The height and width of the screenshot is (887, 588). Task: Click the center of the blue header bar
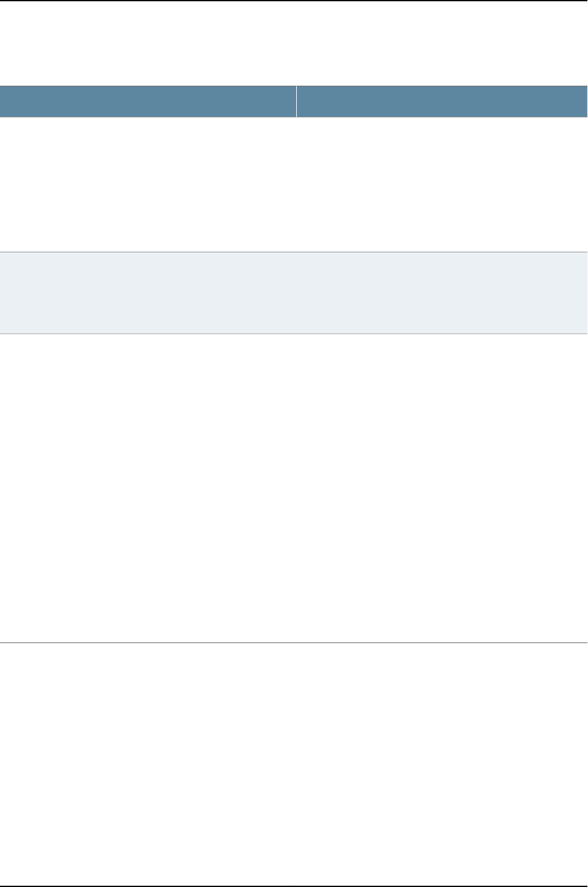(x=294, y=101)
